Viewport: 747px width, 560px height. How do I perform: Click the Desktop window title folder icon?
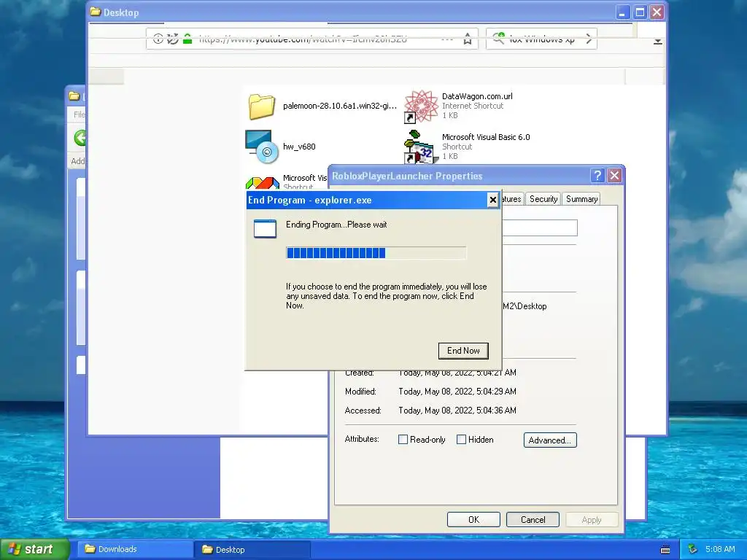point(96,12)
